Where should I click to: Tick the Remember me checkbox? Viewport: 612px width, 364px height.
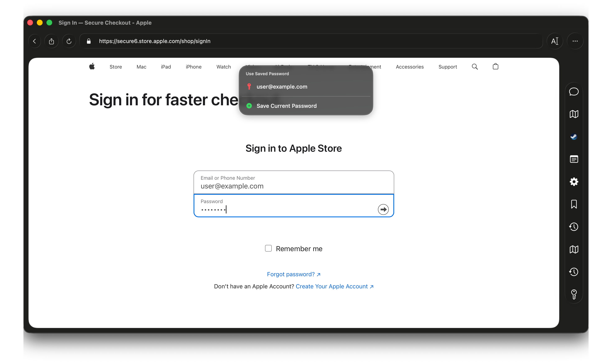point(268,248)
